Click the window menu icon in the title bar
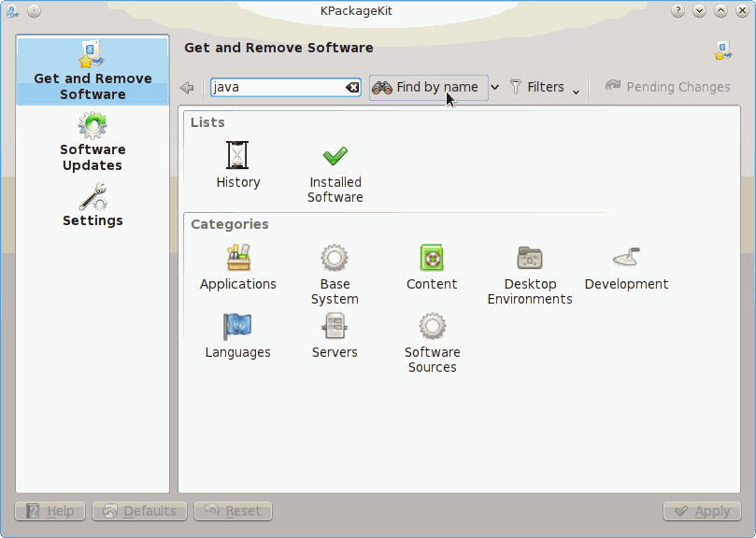Viewport: 756px width, 538px height. [11, 10]
